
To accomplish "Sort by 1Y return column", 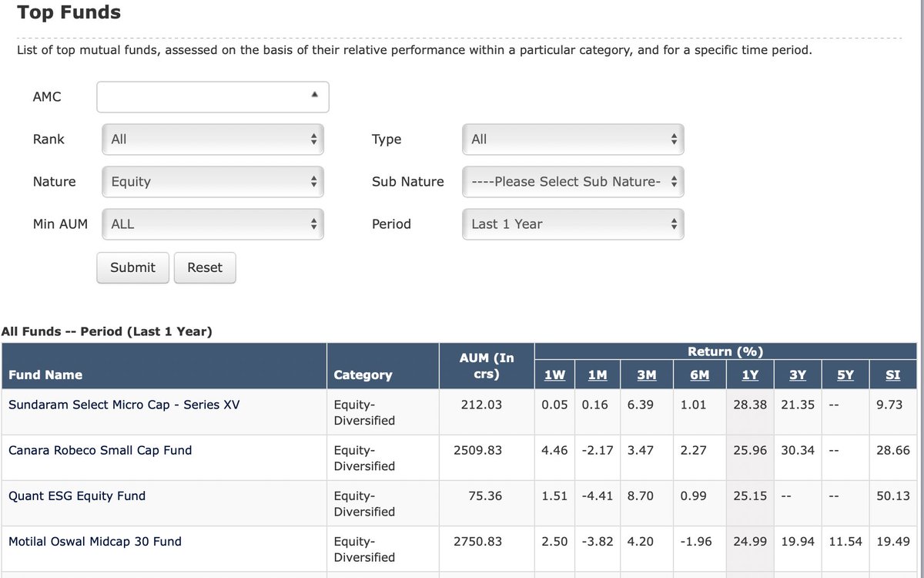I will 750,375.
